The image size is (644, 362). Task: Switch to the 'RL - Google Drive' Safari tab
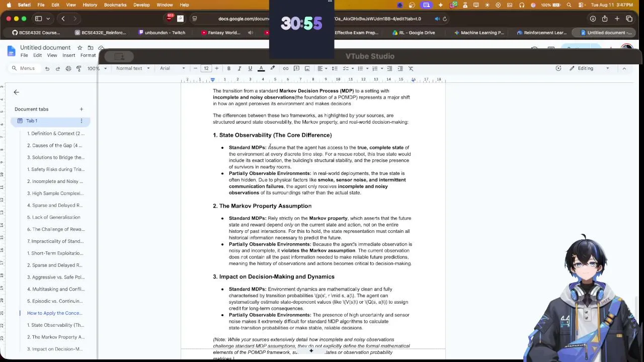[413, 33]
